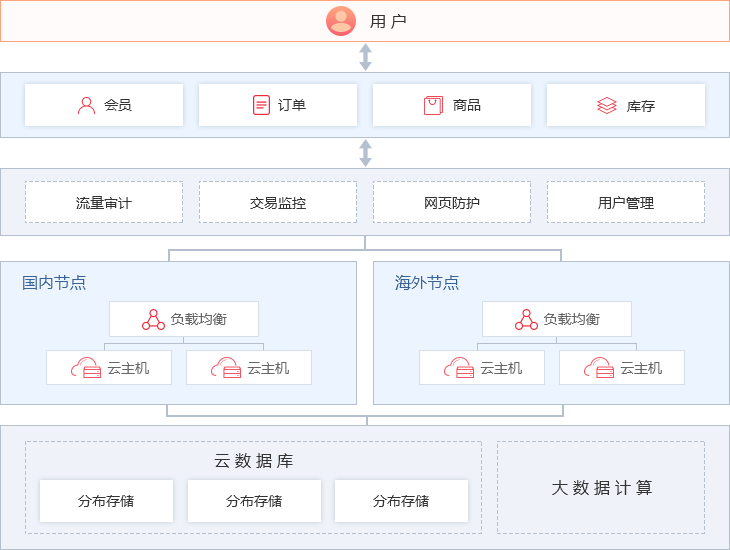
Task: Click 负载均衡 icon in 国内节点
Action: (x=153, y=319)
